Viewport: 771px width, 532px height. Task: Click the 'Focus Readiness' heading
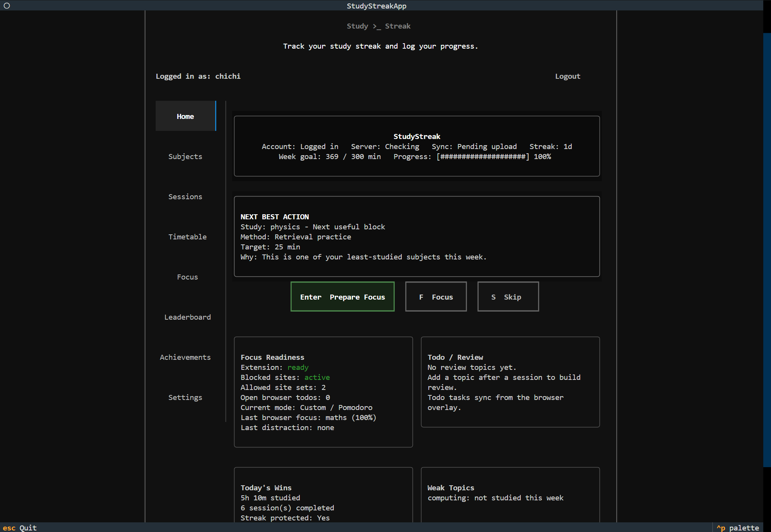click(x=272, y=357)
